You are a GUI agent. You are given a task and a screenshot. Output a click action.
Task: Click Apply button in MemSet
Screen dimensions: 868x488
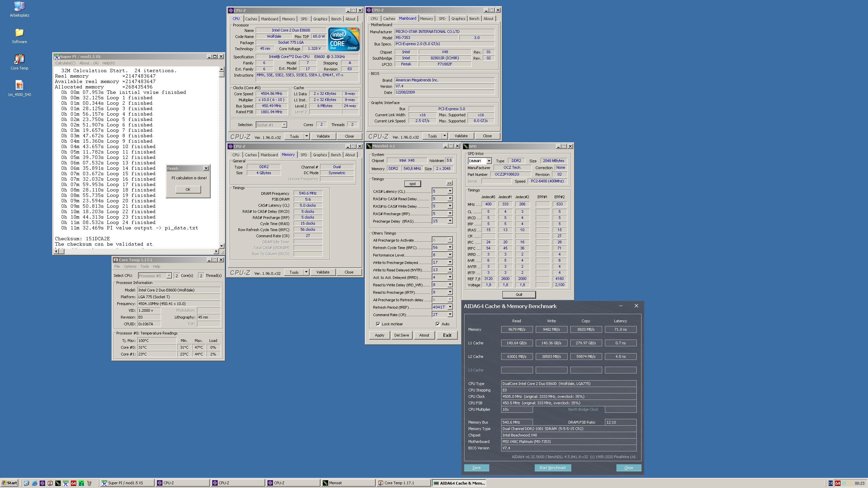379,335
